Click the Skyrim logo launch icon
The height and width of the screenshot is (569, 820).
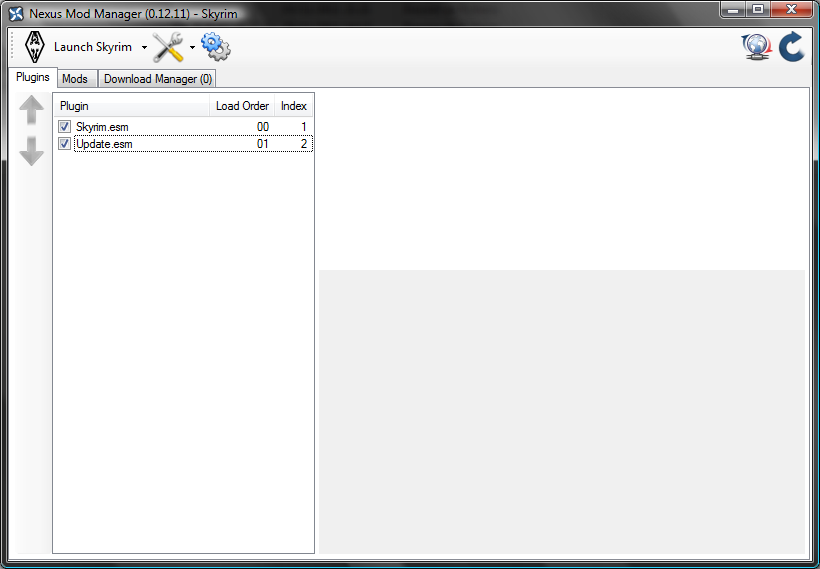(35, 47)
